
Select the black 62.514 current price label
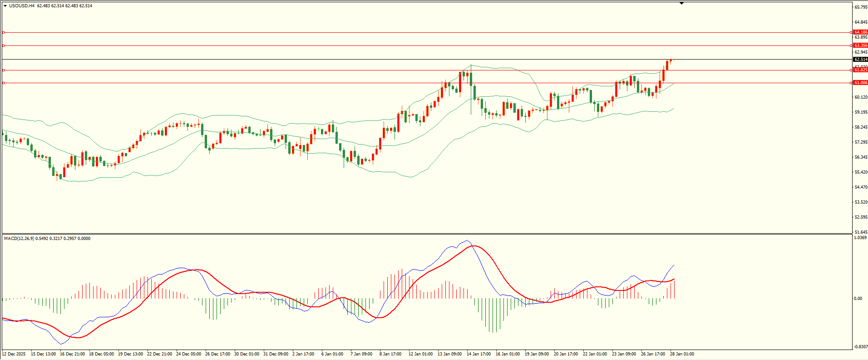point(860,60)
